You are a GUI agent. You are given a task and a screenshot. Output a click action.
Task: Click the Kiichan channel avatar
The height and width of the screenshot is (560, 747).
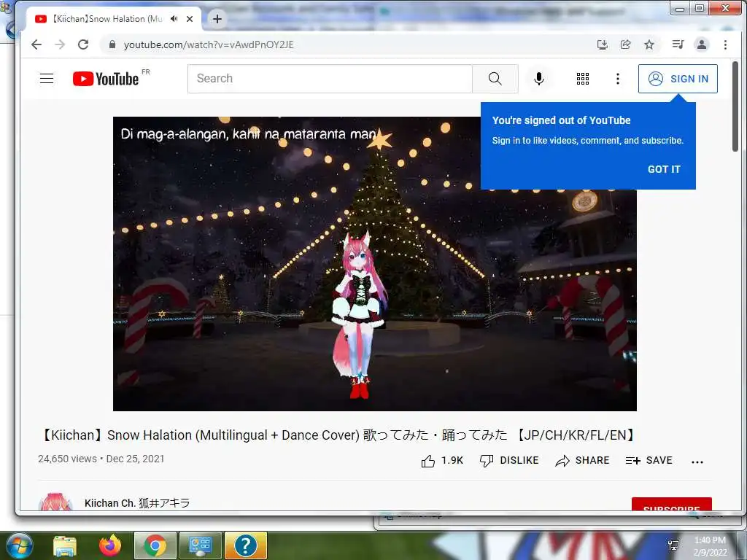(55, 502)
